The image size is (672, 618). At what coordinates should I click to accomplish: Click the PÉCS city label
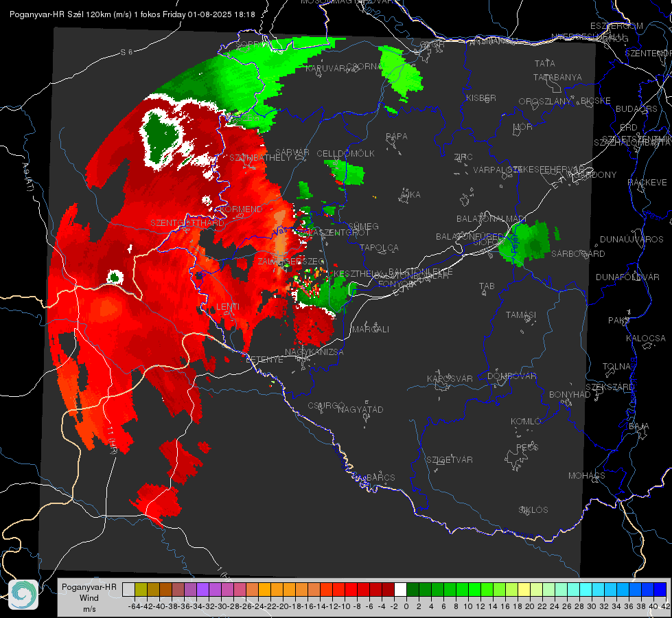point(527,448)
